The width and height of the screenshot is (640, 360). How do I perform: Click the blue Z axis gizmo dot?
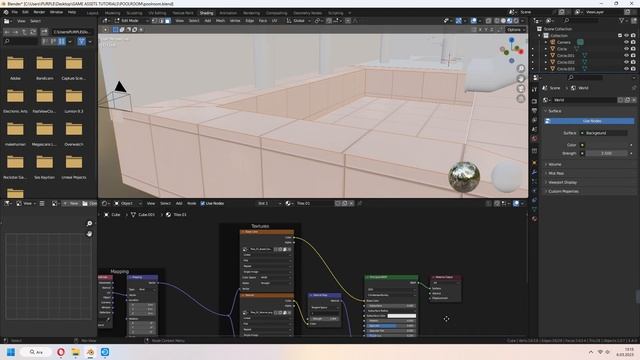511,40
